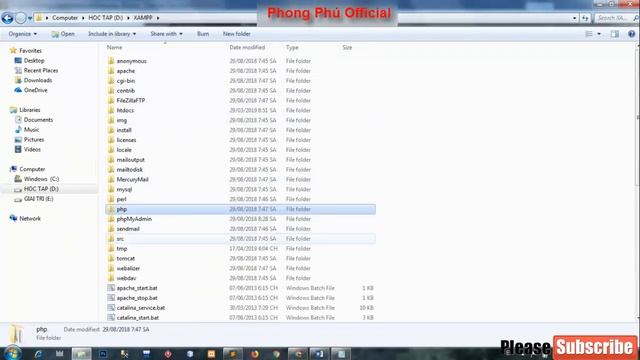
Task: Select Favorites in navigation pane
Action: [30, 51]
